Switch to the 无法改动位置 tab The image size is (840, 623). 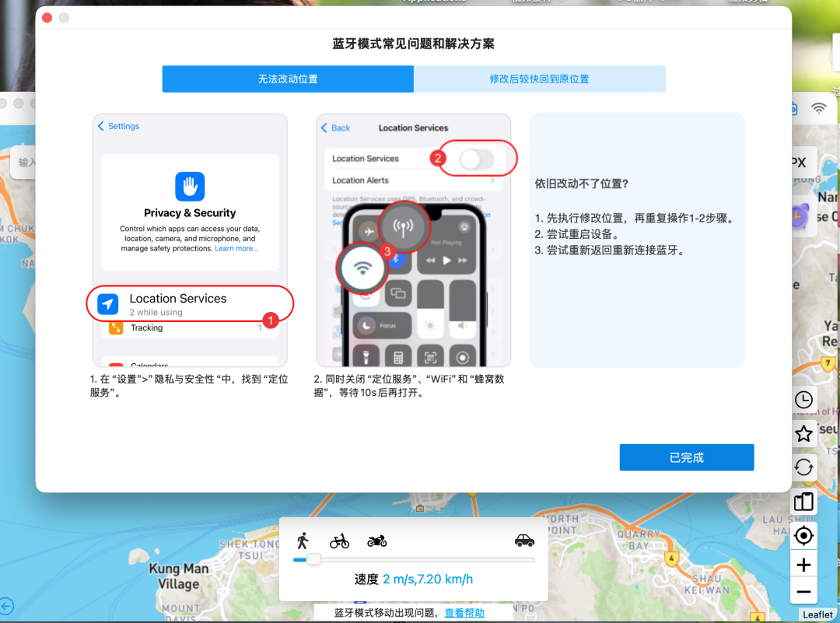coord(288,79)
